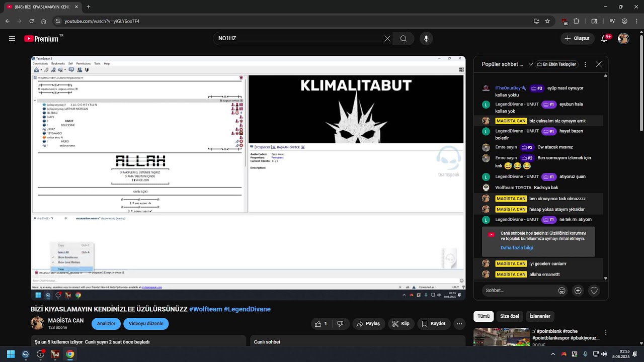
Task: Show hidden system tray icons chevron
Action: (x=553, y=354)
